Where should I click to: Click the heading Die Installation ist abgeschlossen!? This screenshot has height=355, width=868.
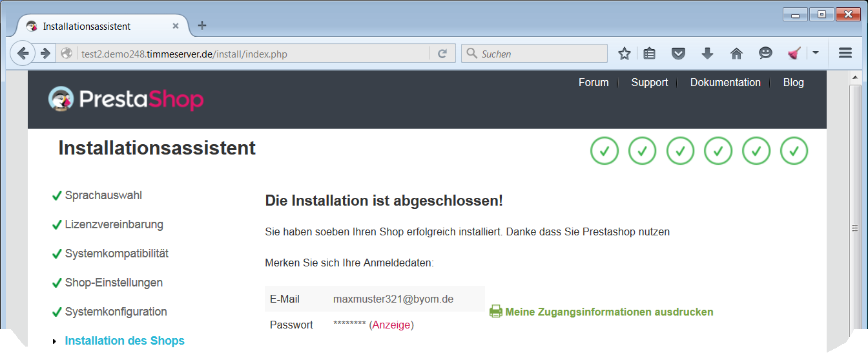click(384, 200)
